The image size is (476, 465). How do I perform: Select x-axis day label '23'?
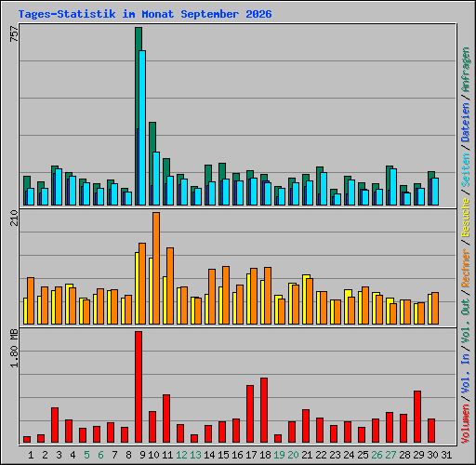(335, 455)
